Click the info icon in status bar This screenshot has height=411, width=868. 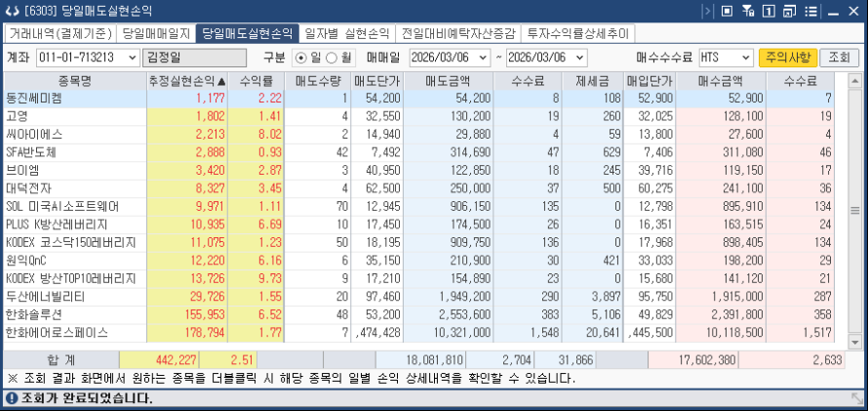(12, 397)
